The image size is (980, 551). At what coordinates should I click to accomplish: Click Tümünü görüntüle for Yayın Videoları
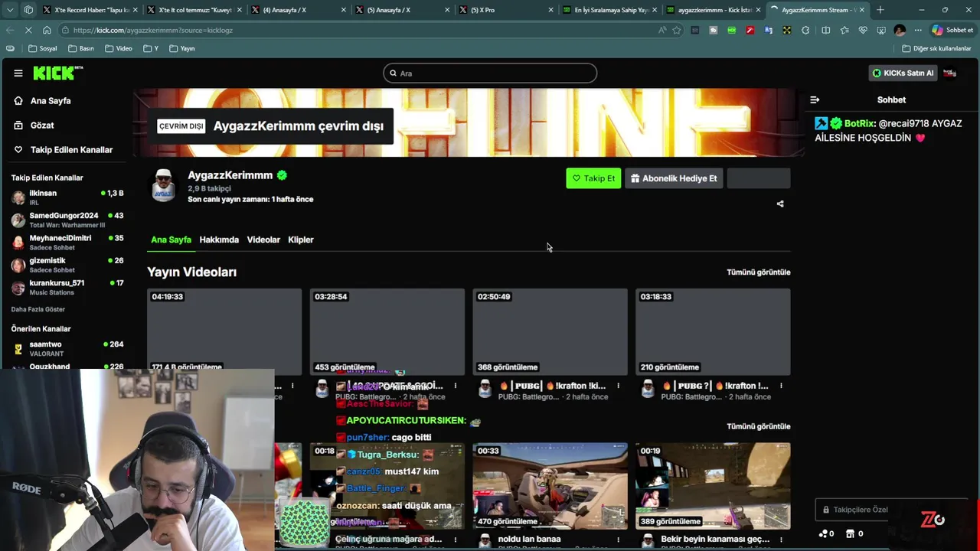pos(758,272)
